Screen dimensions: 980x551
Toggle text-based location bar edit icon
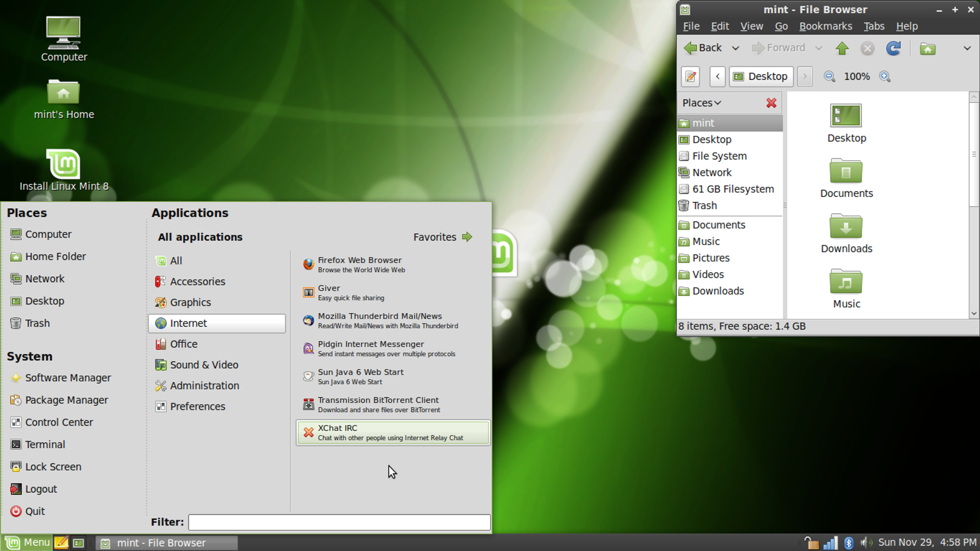(x=690, y=76)
